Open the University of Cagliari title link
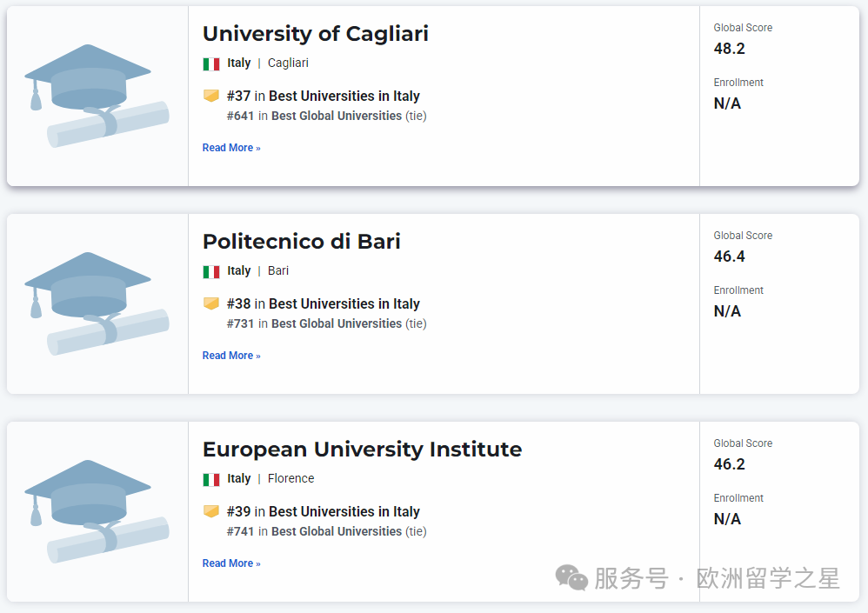Screen dimensions: 868x613 (315, 34)
